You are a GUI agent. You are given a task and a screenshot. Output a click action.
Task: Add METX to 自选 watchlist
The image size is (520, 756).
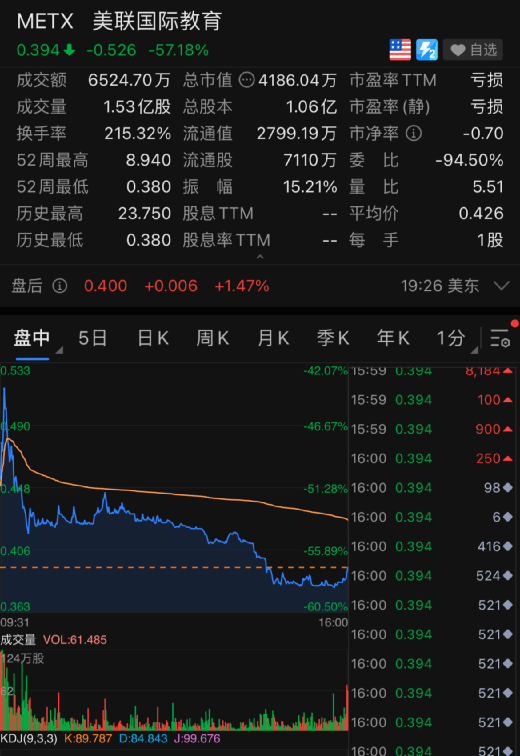coord(473,50)
